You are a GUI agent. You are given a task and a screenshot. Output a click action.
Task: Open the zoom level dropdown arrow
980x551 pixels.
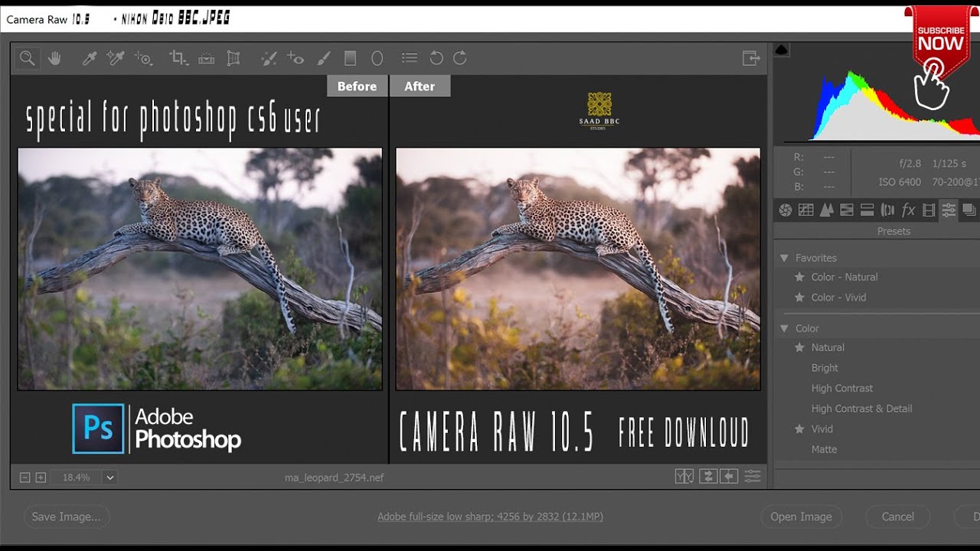click(110, 478)
